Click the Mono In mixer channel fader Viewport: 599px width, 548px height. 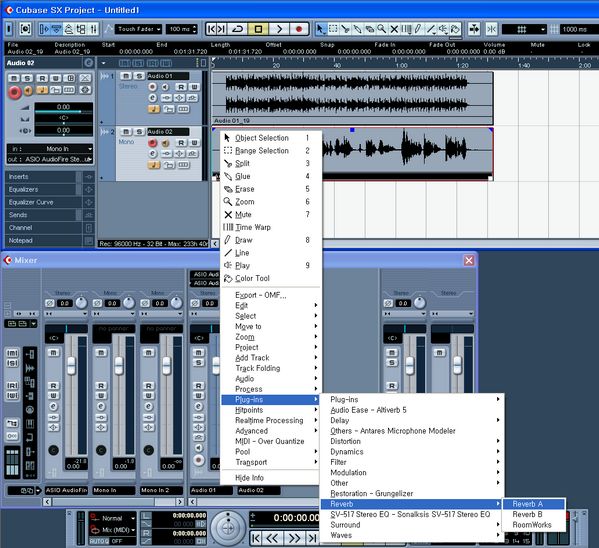pos(119,366)
